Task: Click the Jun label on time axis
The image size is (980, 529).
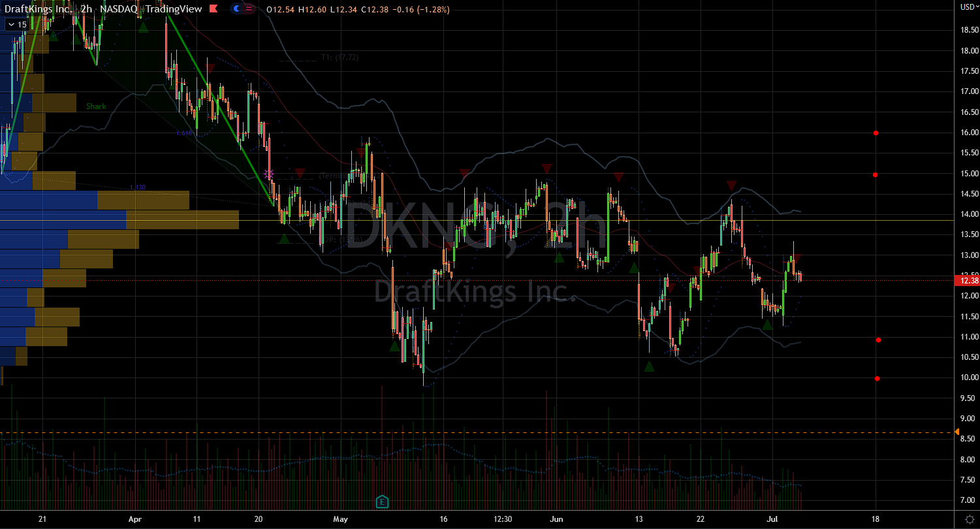Action: click(x=558, y=519)
